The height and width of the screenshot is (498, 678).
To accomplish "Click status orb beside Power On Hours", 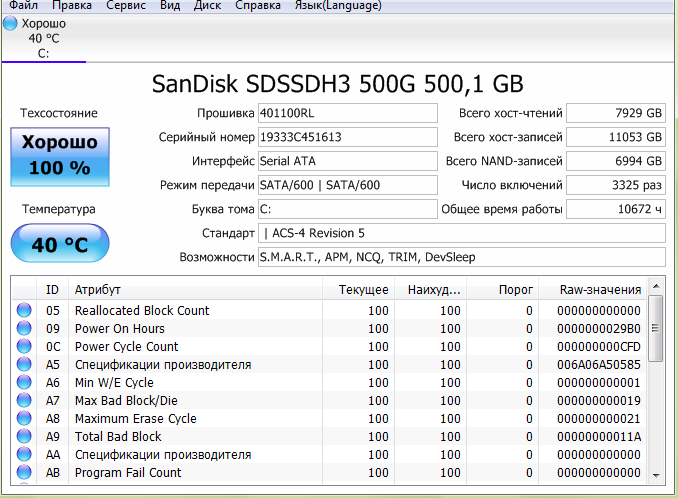I will click(x=24, y=329).
